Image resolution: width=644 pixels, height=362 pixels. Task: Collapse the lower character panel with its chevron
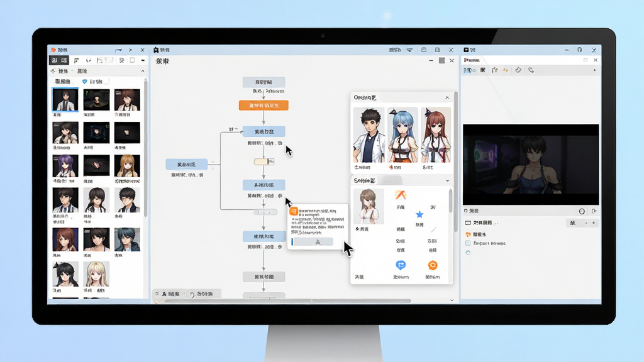click(447, 180)
